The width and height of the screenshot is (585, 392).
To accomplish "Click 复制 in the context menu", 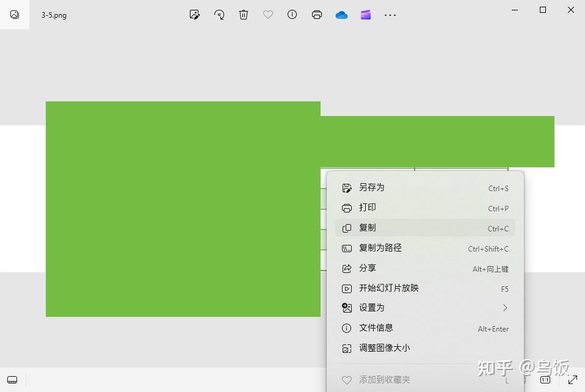I will click(x=425, y=228).
